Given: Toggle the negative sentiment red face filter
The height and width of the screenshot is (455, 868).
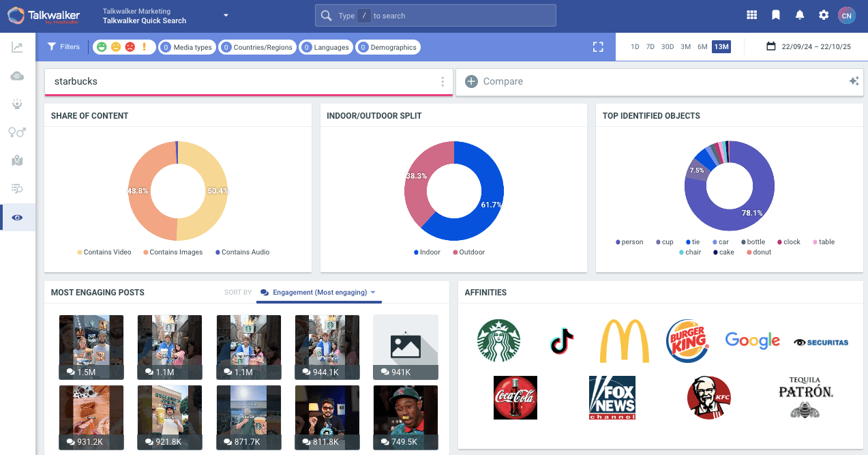Looking at the screenshot, I should [130, 47].
